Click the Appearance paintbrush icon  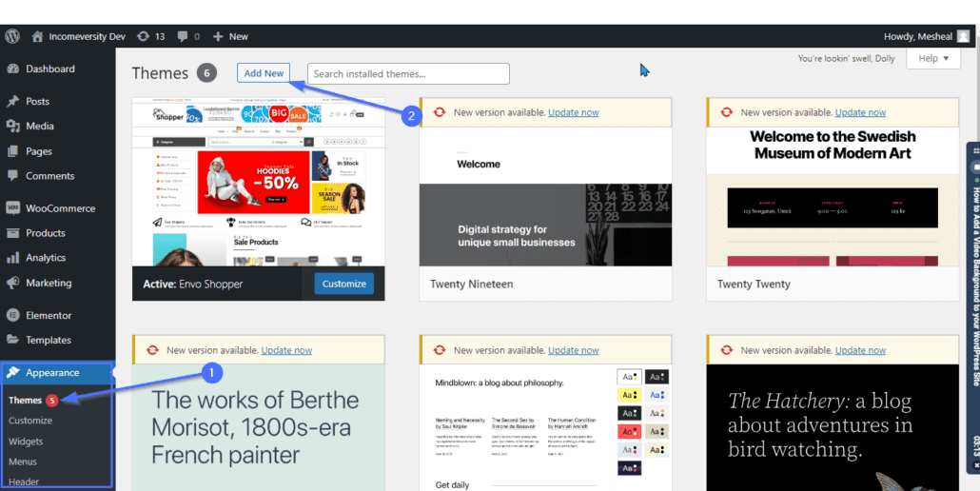tap(13, 372)
